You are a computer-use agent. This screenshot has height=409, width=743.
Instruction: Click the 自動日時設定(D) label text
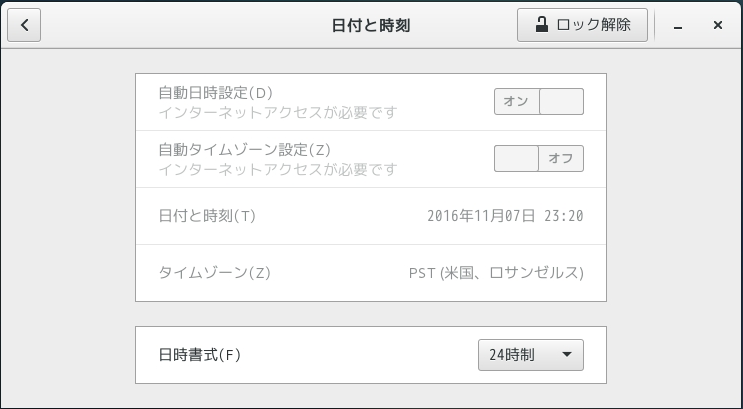[x=216, y=93]
